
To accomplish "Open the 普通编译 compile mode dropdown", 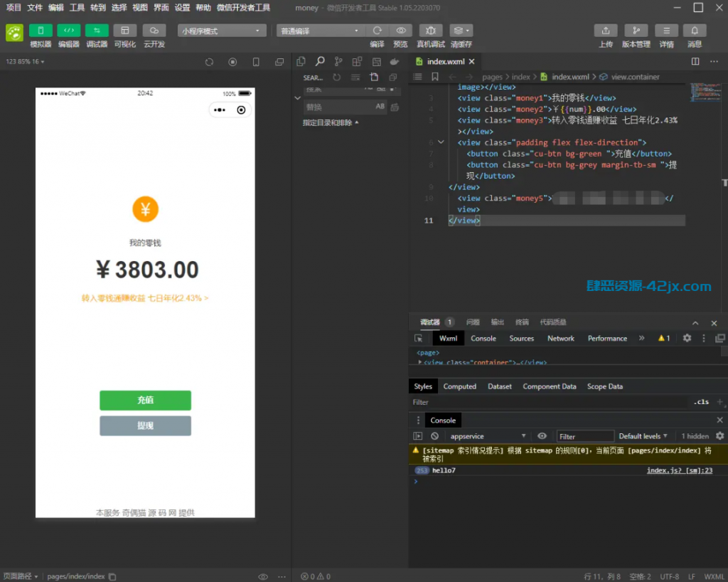I will (x=321, y=31).
